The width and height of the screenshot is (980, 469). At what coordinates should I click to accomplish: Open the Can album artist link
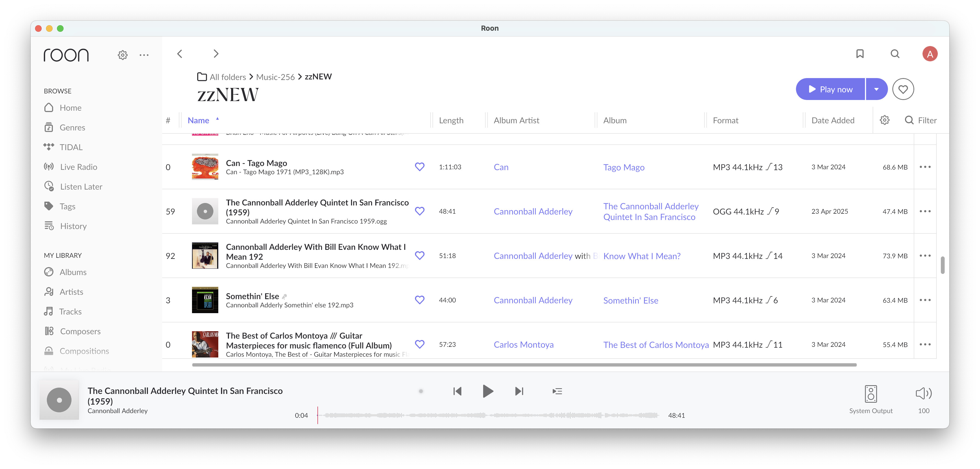501,167
